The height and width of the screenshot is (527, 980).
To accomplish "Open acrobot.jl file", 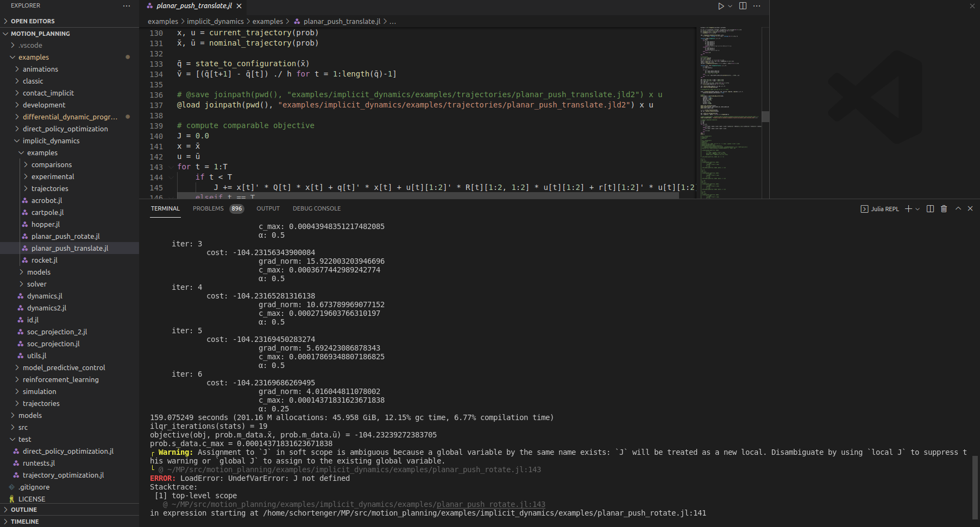I will point(70,201).
